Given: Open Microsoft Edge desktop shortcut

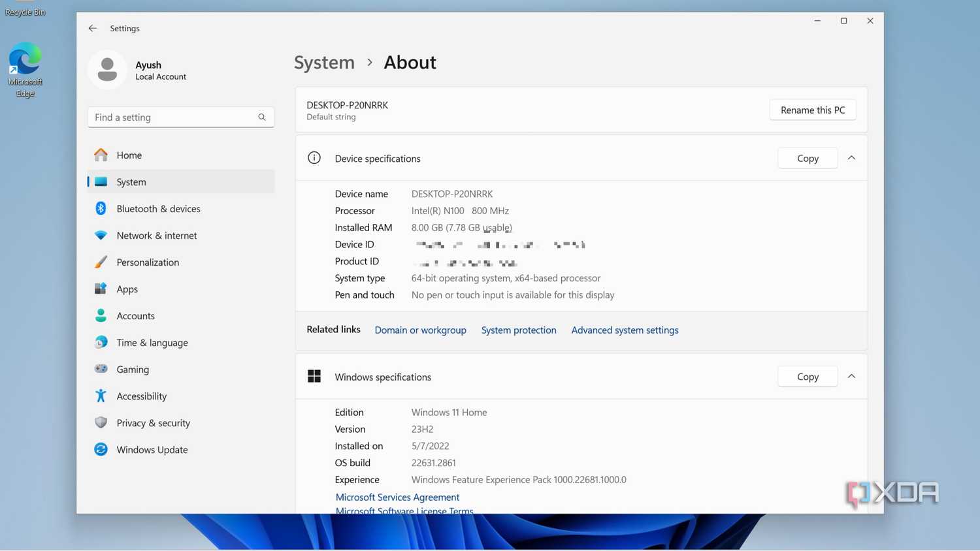Looking at the screenshot, I should click(x=25, y=70).
